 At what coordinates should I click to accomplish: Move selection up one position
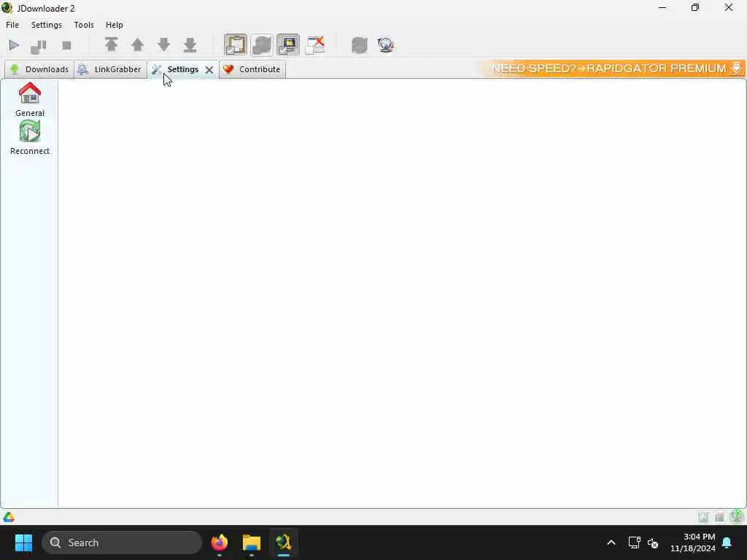tap(137, 44)
